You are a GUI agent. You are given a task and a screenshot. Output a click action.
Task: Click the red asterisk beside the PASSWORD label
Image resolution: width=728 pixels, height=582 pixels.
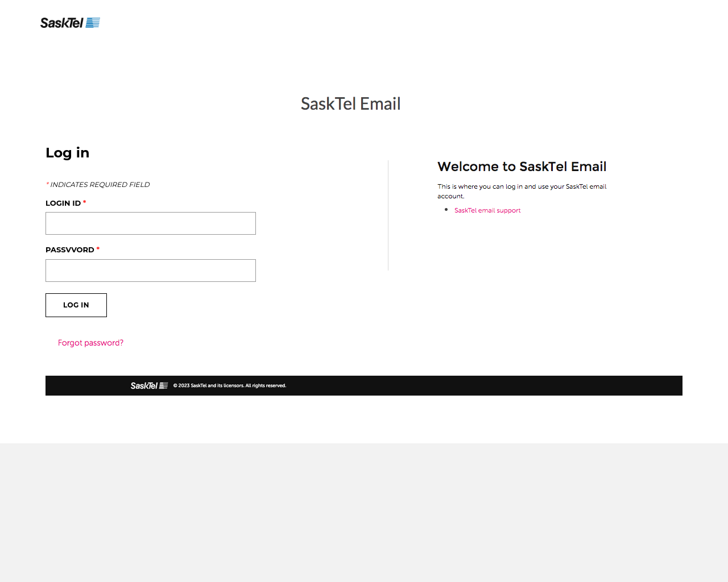pyautogui.click(x=98, y=249)
